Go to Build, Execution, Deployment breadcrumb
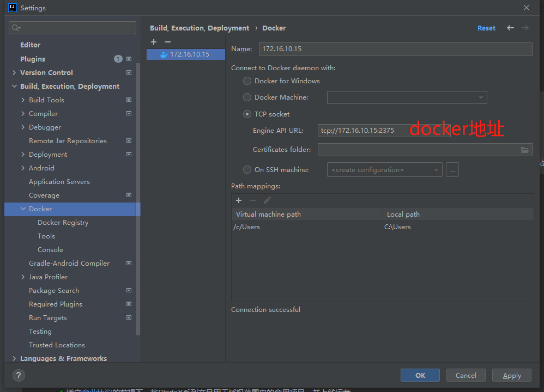 tap(200, 28)
